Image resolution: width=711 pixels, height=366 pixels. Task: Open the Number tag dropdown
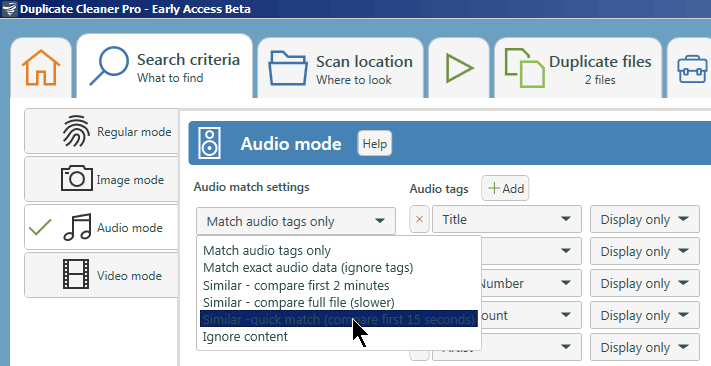(531, 283)
